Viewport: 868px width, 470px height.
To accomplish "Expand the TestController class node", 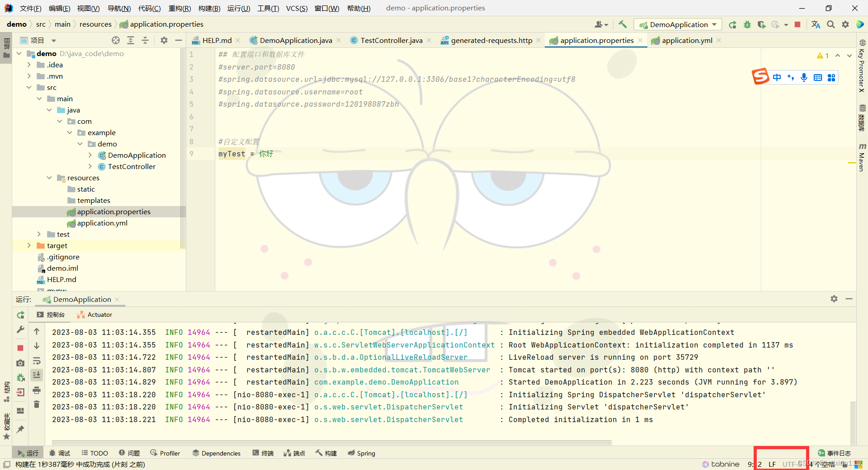I will point(90,166).
